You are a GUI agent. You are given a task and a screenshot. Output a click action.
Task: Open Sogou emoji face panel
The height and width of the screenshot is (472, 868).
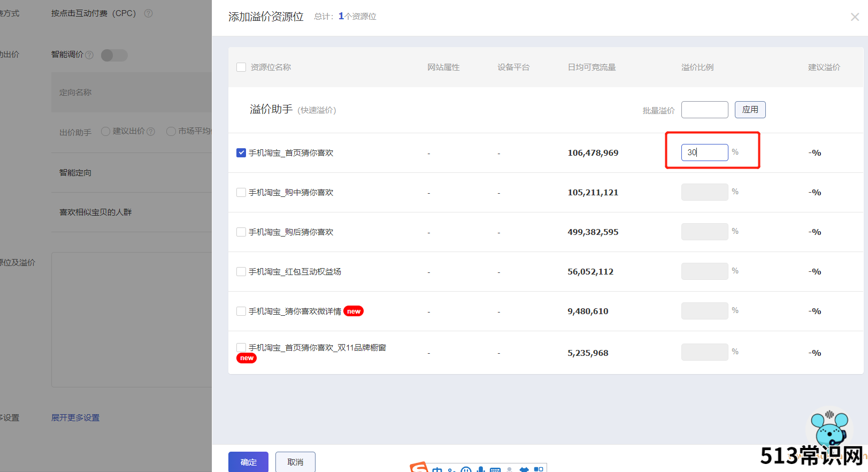(x=466, y=470)
